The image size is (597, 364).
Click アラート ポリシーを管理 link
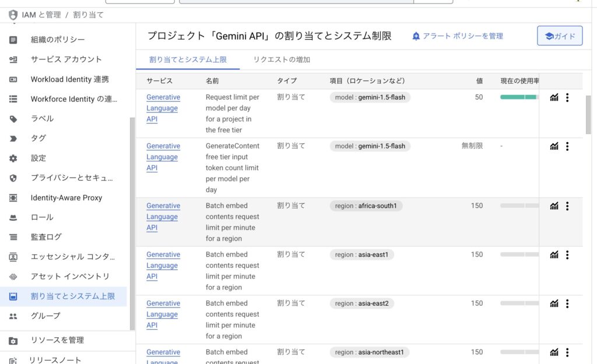[458, 36]
